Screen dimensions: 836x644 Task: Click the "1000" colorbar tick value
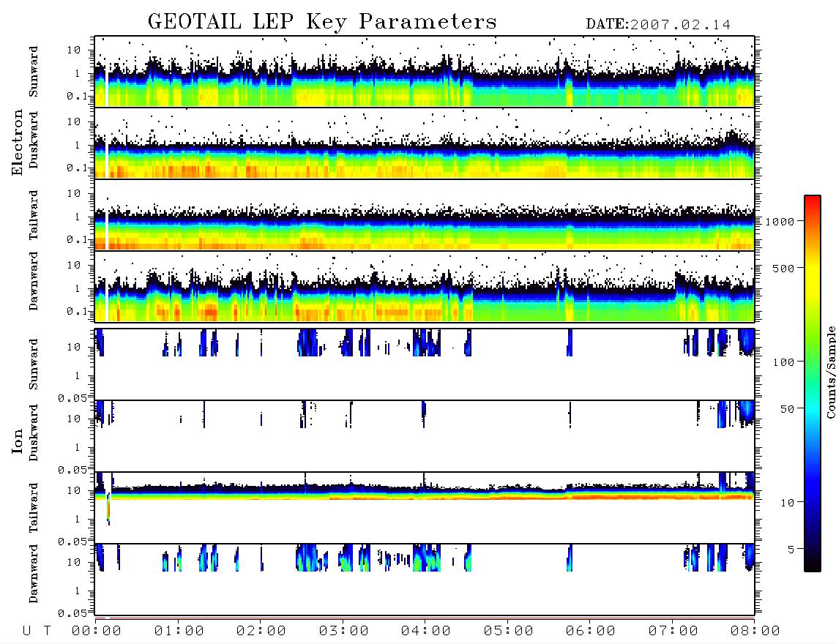(780, 222)
